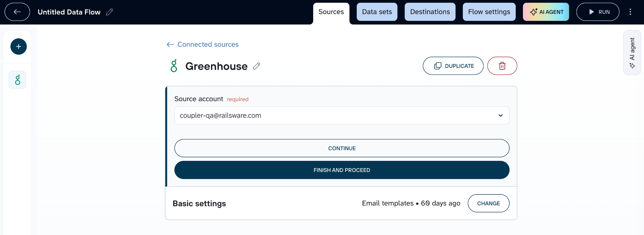644x235 pixels.
Task: Click the back arrow button in header
Action: (17, 12)
